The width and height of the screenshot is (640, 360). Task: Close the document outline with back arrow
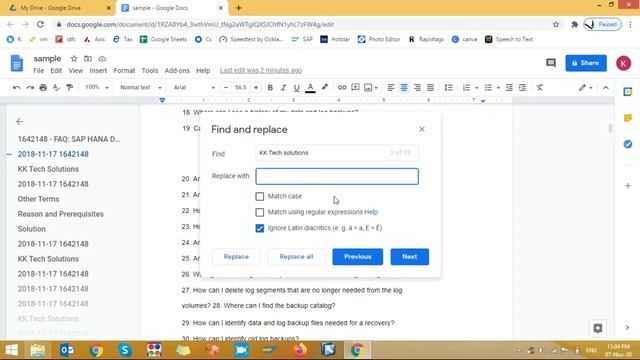(x=20, y=122)
